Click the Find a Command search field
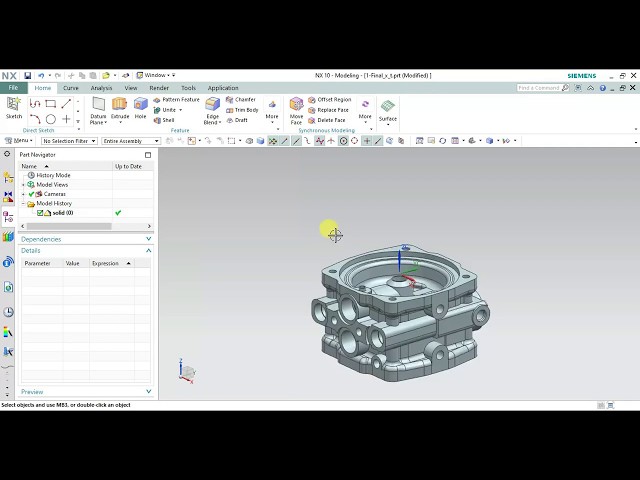This screenshot has height=480, width=640. pos(543,88)
